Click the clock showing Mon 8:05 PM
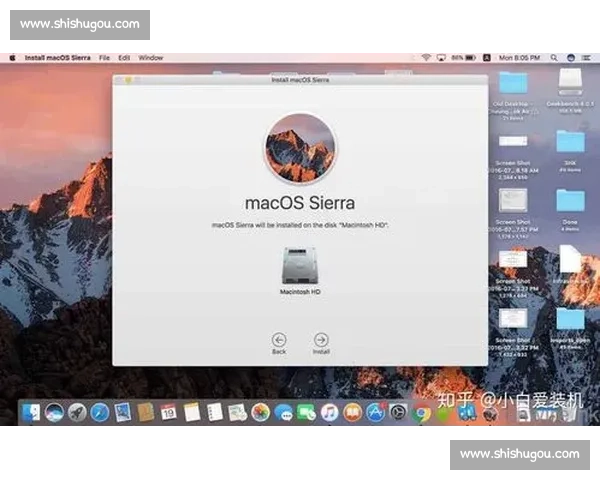The height and width of the screenshot is (480, 600). pos(519,58)
